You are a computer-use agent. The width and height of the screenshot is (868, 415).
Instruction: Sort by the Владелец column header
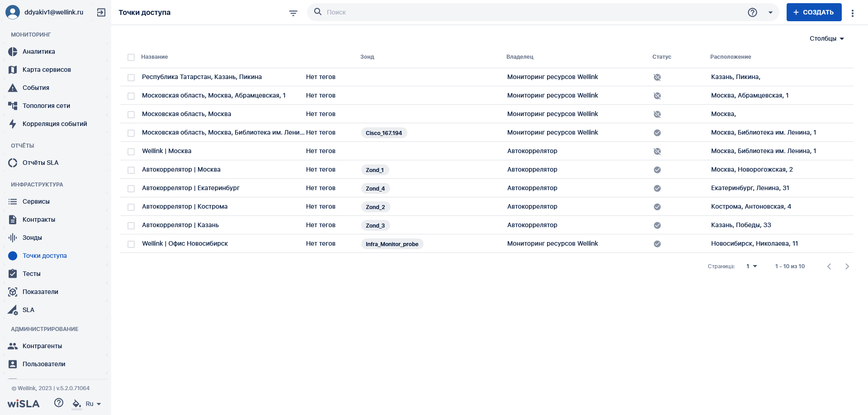(x=520, y=57)
